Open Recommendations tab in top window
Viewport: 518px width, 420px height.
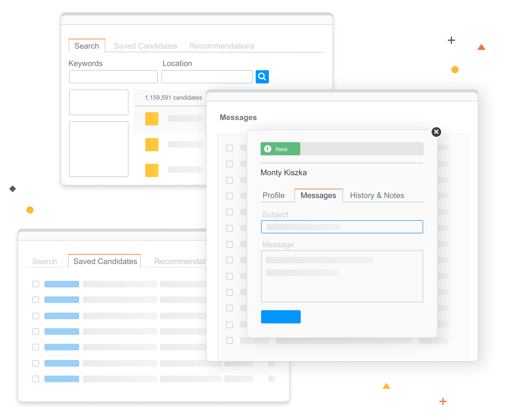click(x=222, y=46)
